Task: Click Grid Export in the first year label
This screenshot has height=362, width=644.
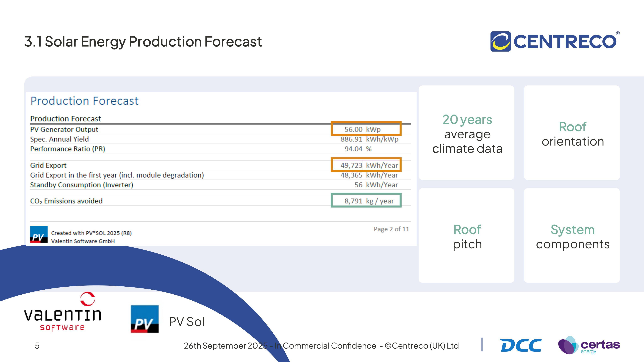Action: (x=117, y=175)
